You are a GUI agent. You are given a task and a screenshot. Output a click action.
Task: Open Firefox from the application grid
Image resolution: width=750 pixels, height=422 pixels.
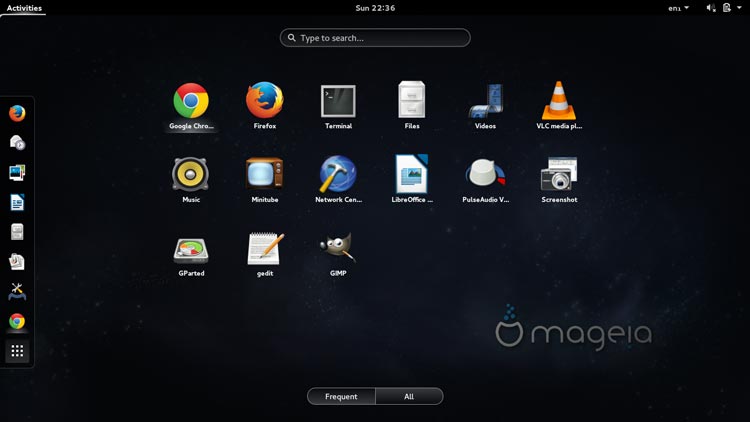(265, 106)
